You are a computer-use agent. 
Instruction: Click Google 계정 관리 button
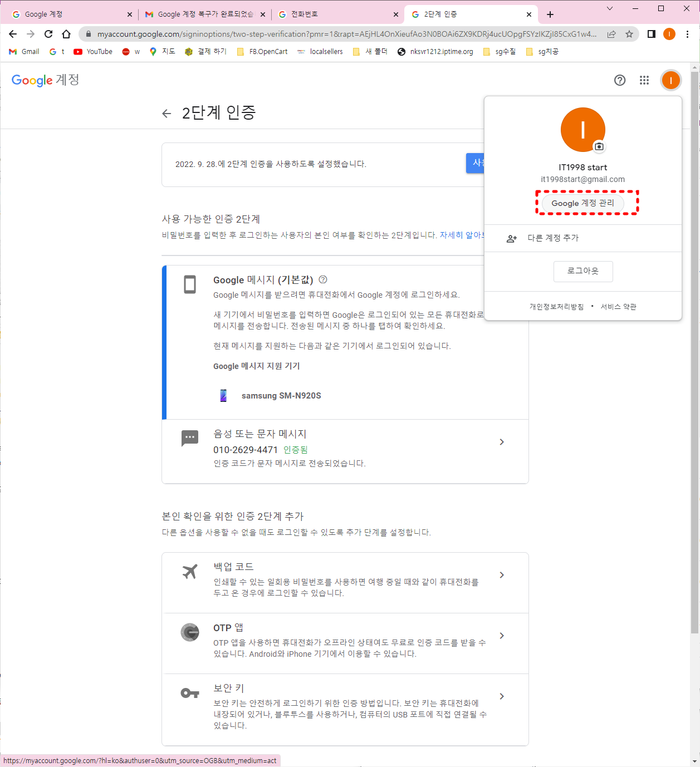[x=583, y=203]
